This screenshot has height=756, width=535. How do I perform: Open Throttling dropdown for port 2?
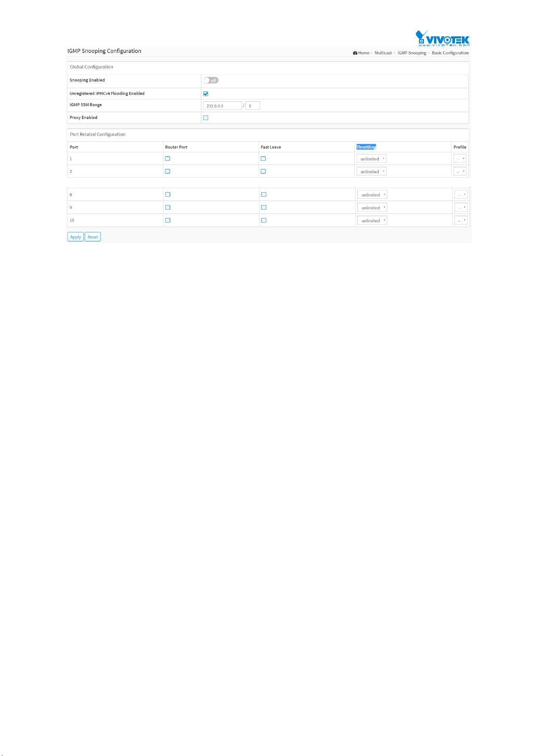371,171
